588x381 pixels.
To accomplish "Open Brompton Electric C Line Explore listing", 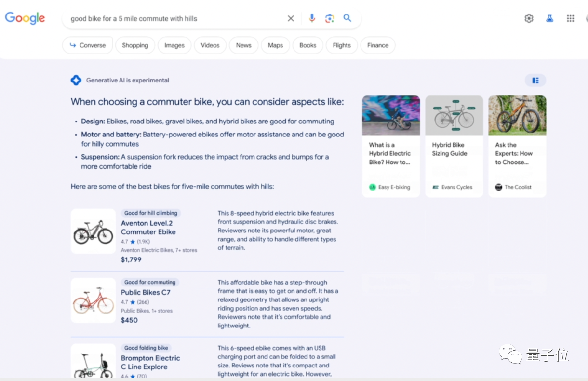I will coord(150,363).
